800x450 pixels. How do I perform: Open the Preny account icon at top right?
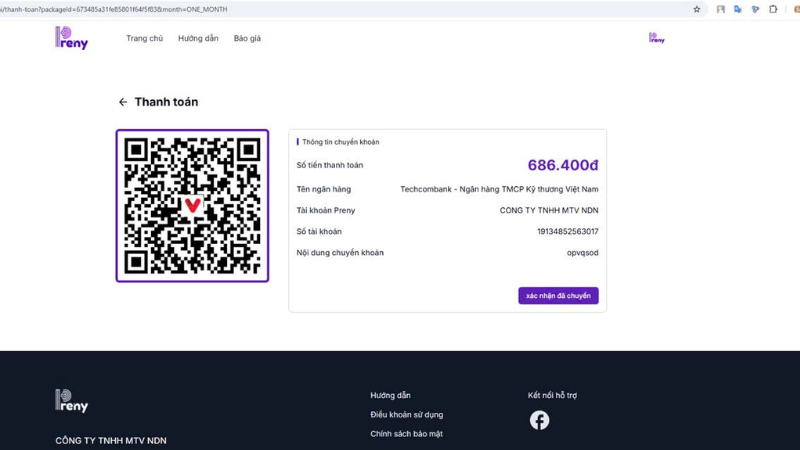coord(656,38)
